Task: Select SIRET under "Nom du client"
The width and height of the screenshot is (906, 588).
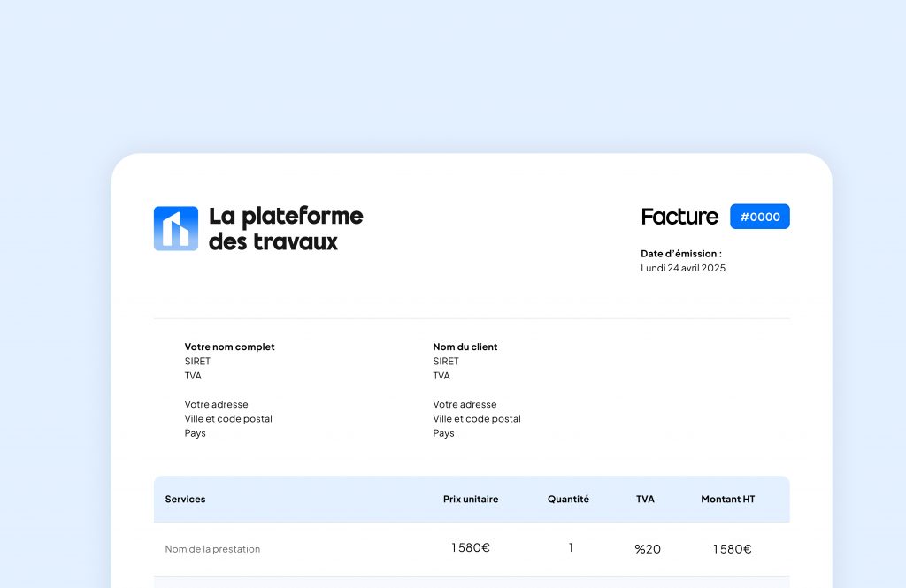Action: point(446,361)
